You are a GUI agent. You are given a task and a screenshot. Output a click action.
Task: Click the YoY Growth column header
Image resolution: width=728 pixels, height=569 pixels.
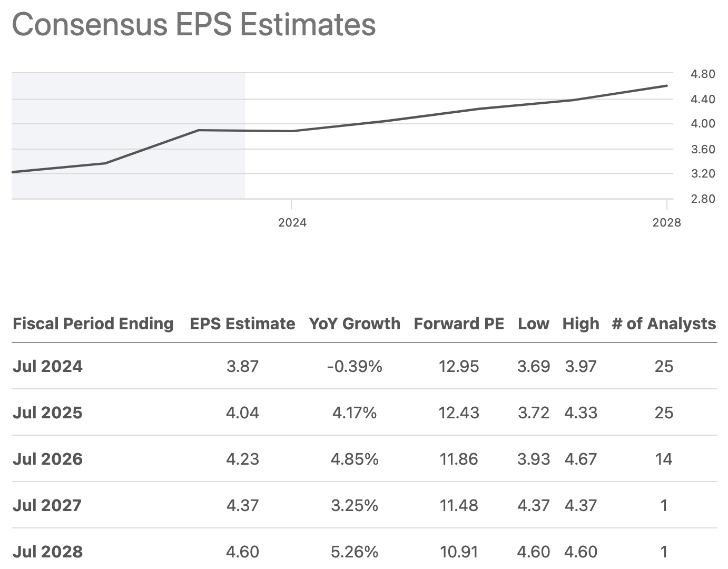pos(355,323)
